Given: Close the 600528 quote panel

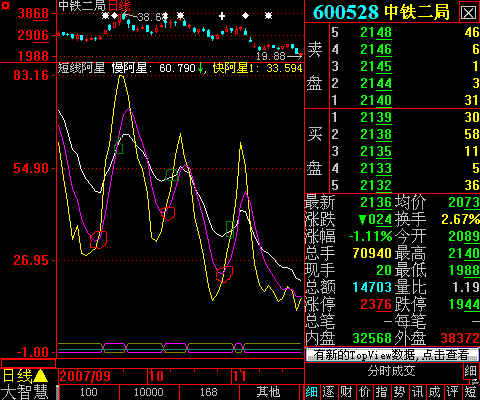Looking at the screenshot, I should tap(469, 13).
